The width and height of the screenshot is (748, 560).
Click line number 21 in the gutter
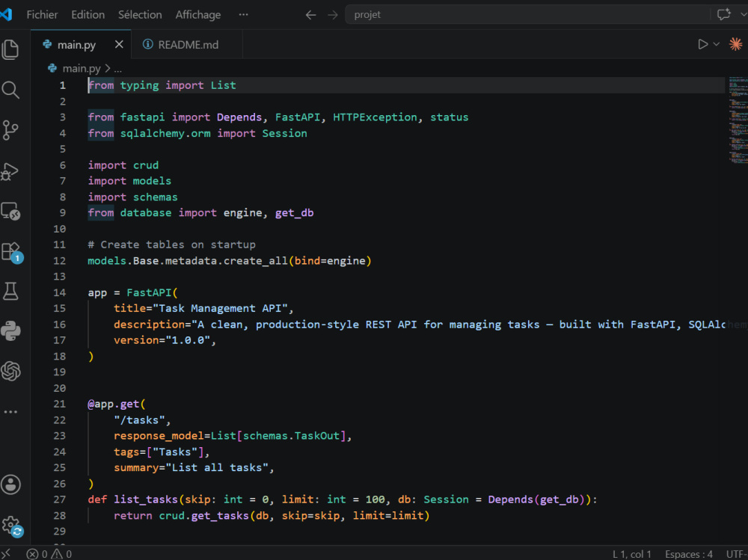coord(60,404)
